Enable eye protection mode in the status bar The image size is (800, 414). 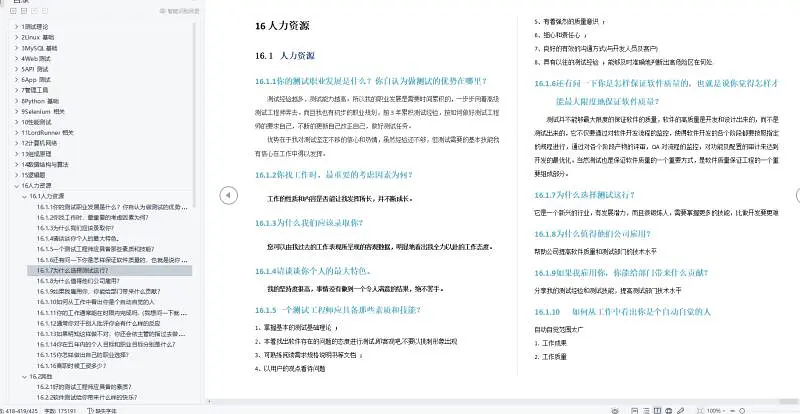pyautogui.click(x=615, y=410)
